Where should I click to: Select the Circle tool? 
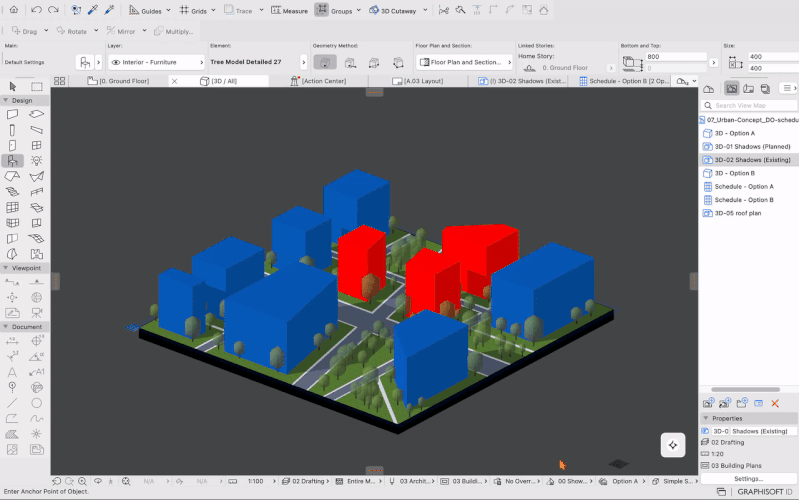(x=37, y=403)
